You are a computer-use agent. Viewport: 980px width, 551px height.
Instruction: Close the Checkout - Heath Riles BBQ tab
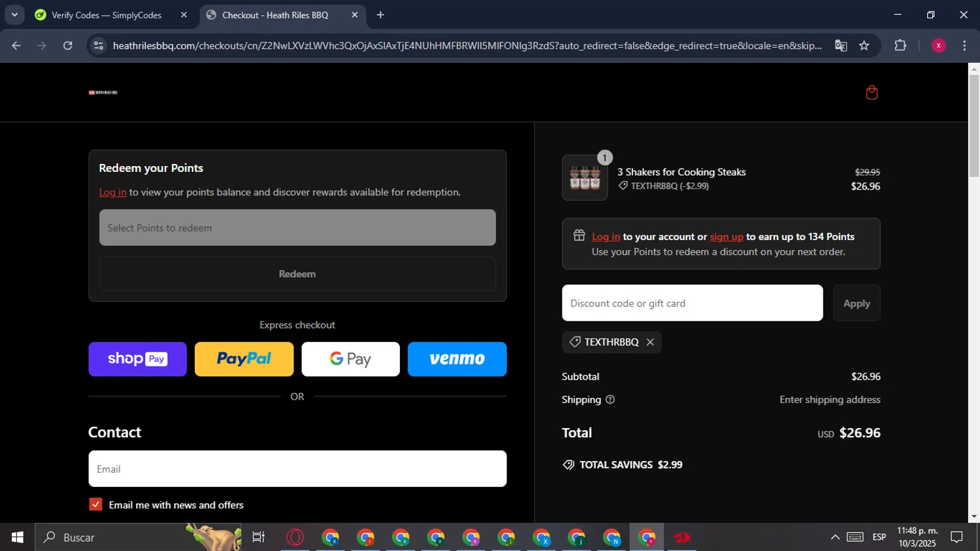pos(355,15)
